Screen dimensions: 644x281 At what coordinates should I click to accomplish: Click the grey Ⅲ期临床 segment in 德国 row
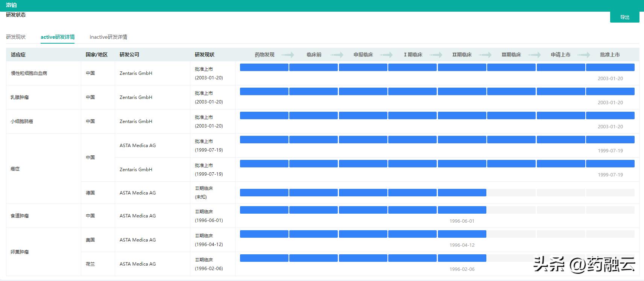[x=511, y=193]
